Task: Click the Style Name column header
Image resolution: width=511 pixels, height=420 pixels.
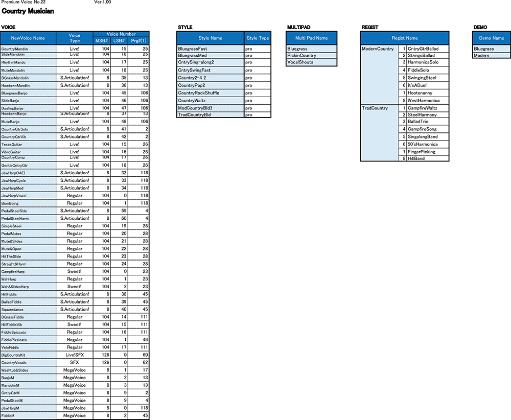Action: (210, 38)
